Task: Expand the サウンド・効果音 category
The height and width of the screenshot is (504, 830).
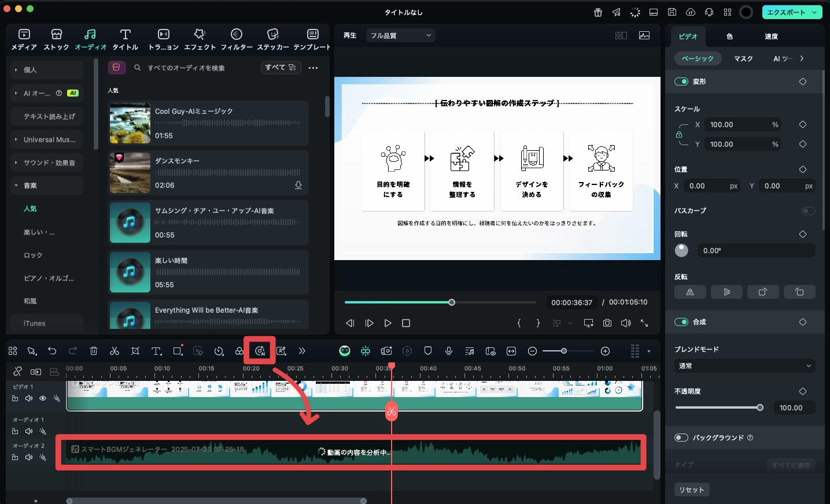Action: pyautogui.click(x=16, y=162)
